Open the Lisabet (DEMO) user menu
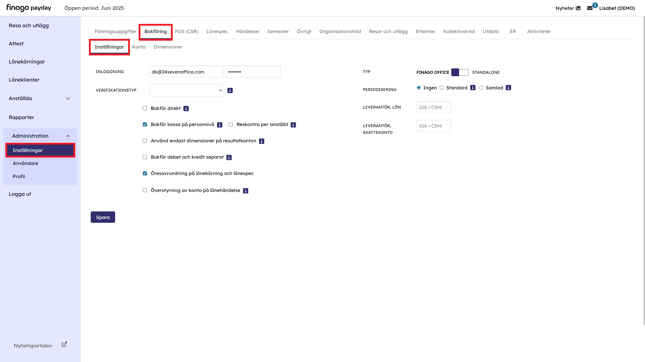Viewport: 645px width, 362px height. click(617, 8)
